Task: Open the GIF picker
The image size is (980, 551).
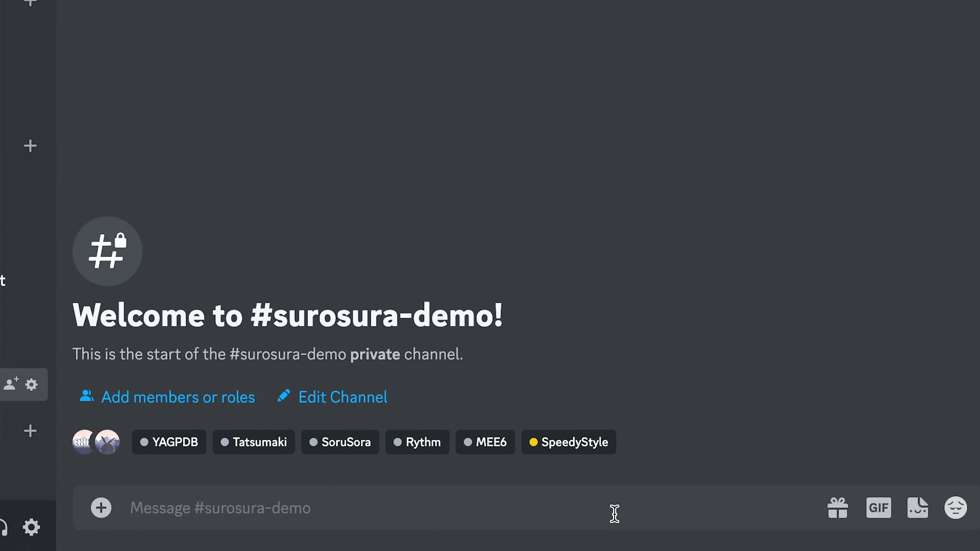Action: (878, 508)
